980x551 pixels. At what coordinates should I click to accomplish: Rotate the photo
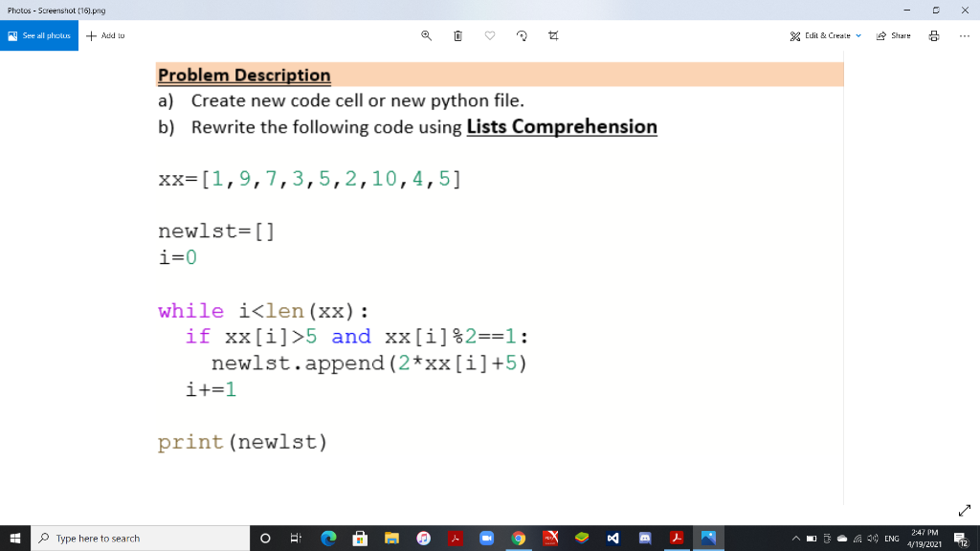[522, 35]
